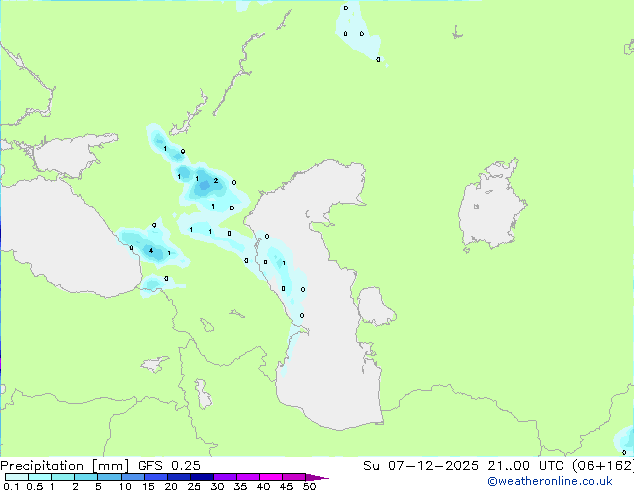The height and width of the screenshot is (490, 634).
Task: Select the 45–50 mm legend color swatch
Action: coord(294,477)
